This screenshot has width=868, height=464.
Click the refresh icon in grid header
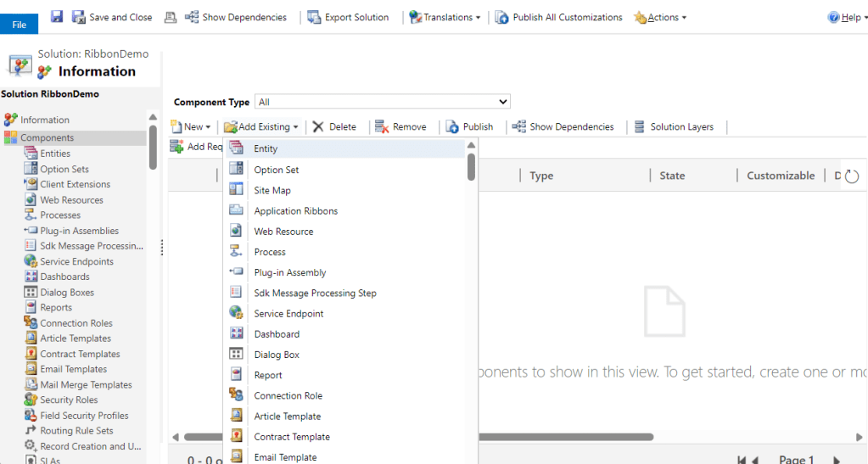click(852, 176)
